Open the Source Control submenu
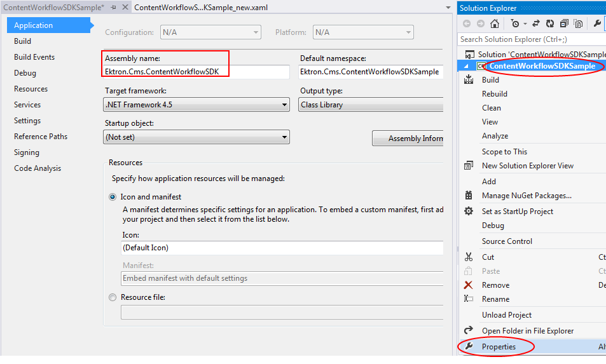This screenshot has width=606, height=364. click(507, 241)
